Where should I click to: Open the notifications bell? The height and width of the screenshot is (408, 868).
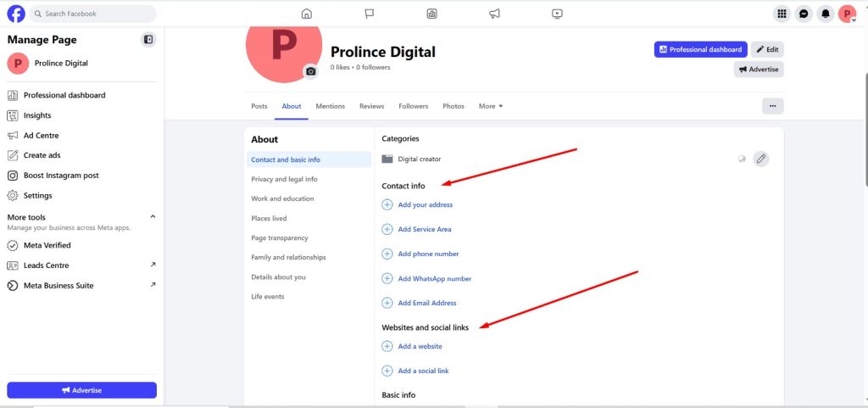[826, 14]
